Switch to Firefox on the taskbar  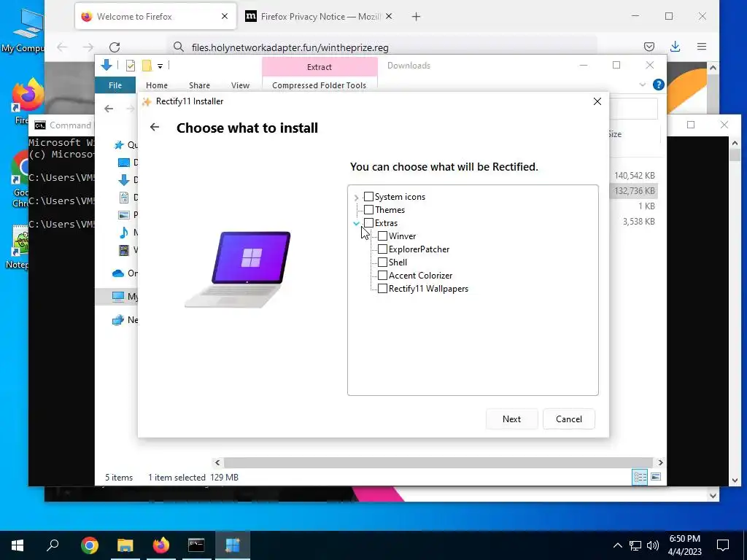(161, 545)
